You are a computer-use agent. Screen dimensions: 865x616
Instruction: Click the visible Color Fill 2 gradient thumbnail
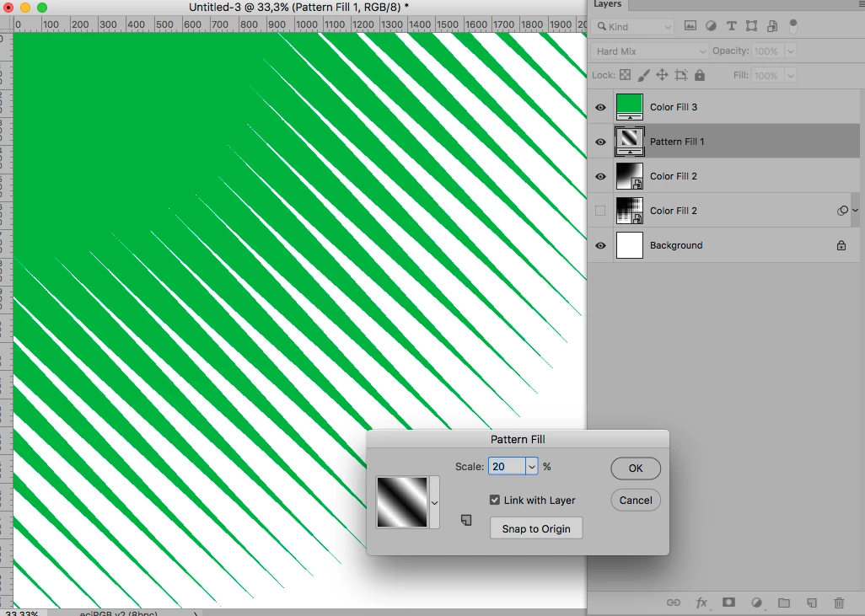(x=630, y=176)
